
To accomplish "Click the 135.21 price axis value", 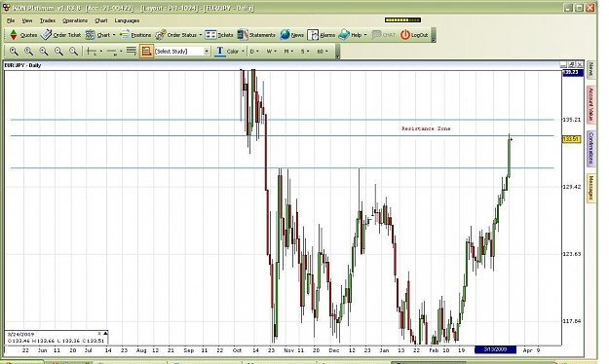I will coord(572,120).
